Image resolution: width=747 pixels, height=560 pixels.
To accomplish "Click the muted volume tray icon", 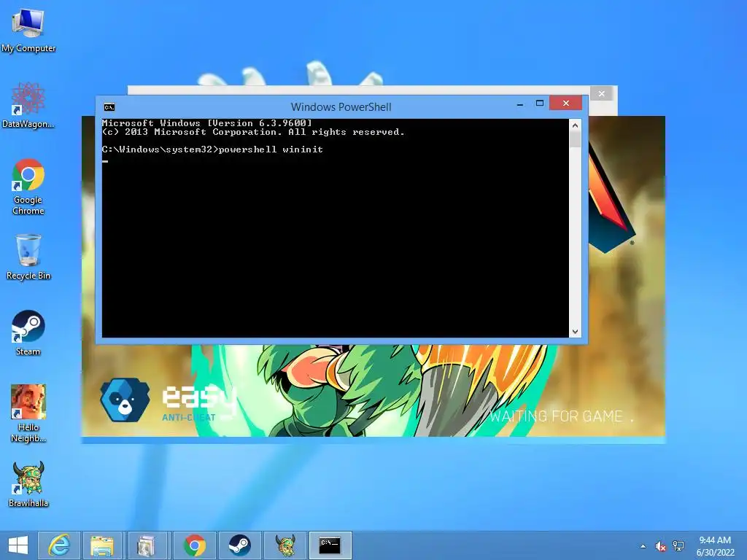I will pos(660,546).
